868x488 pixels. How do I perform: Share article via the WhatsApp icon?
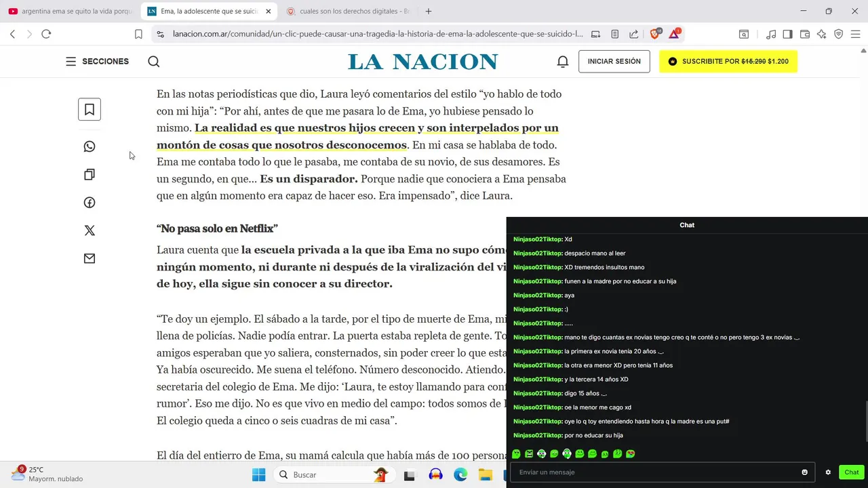click(90, 146)
